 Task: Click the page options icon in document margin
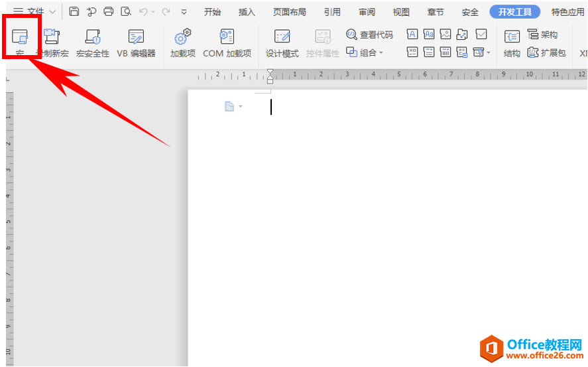tap(229, 107)
